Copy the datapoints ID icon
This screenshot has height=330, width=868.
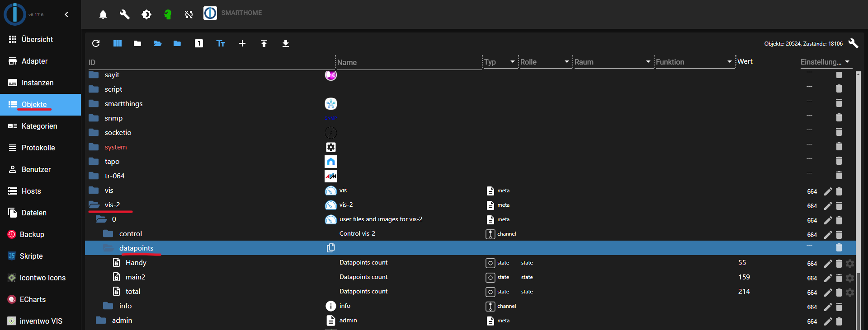coord(331,248)
